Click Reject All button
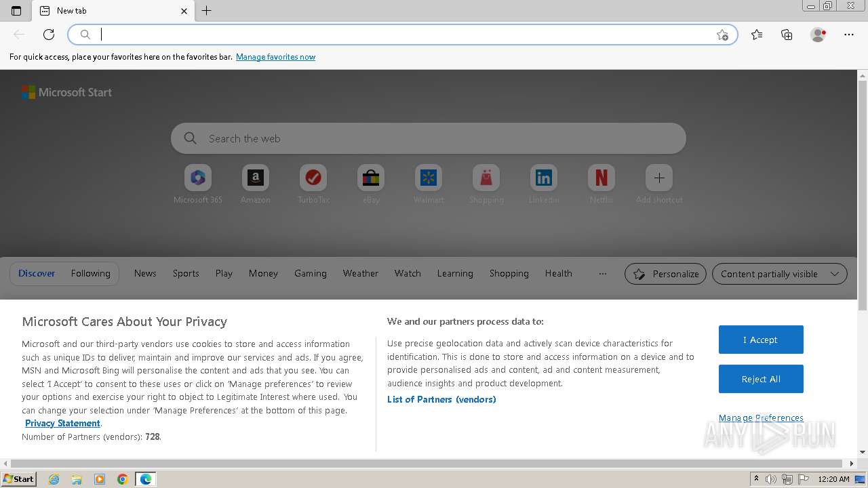Screen dimensions: 868x488 761,379
